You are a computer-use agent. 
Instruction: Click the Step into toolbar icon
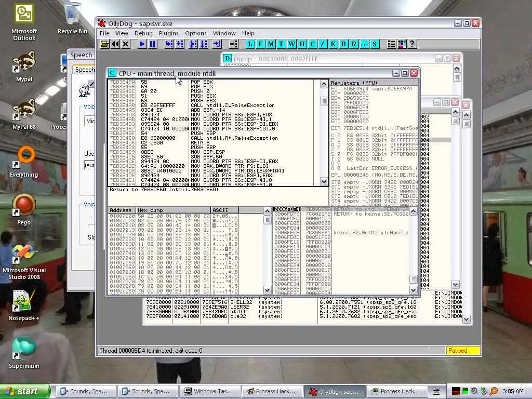tap(169, 44)
